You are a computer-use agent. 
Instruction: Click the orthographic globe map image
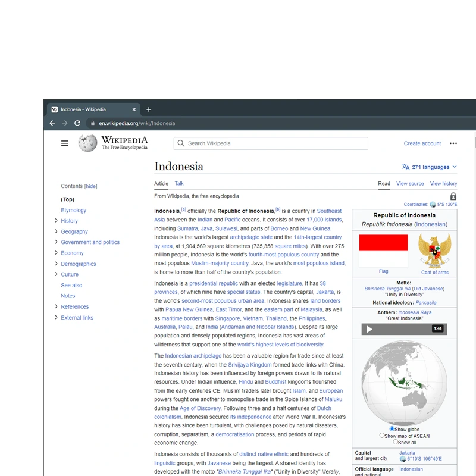pos(404,383)
